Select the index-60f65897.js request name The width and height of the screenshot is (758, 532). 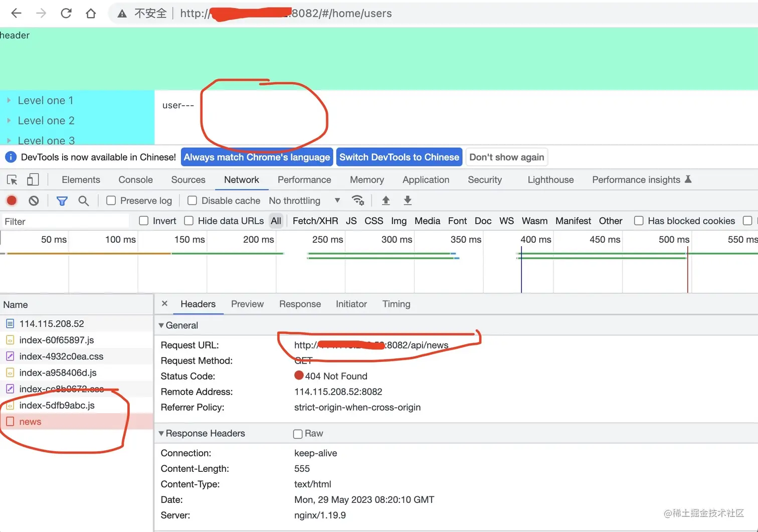pyautogui.click(x=57, y=340)
